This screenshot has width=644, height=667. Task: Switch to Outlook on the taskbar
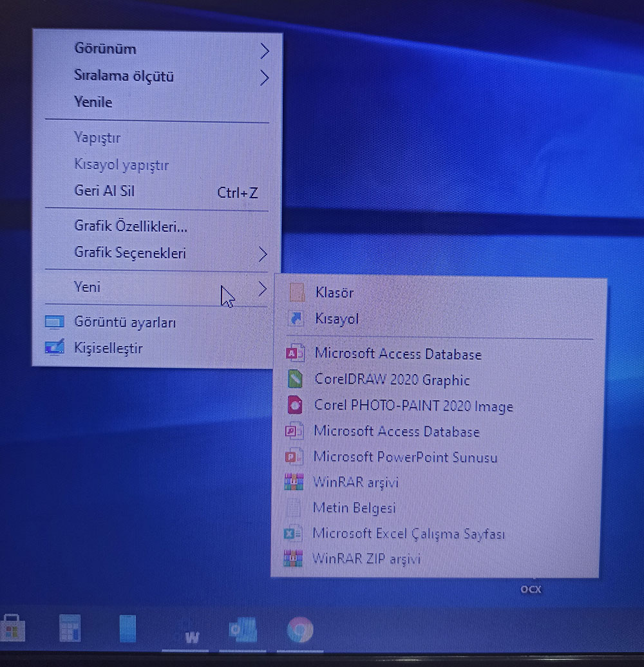click(x=243, y=630)
